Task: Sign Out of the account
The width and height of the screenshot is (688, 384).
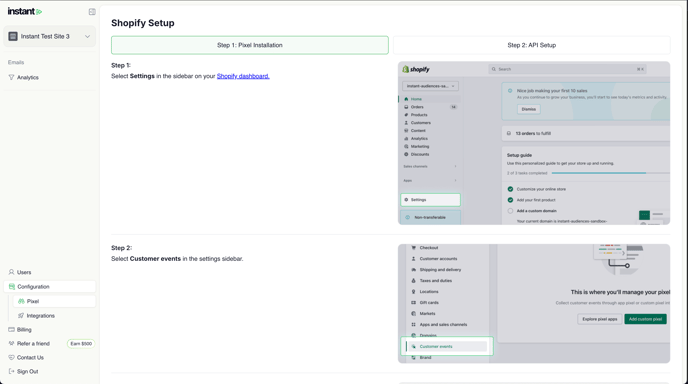Action: click(27, 372)
